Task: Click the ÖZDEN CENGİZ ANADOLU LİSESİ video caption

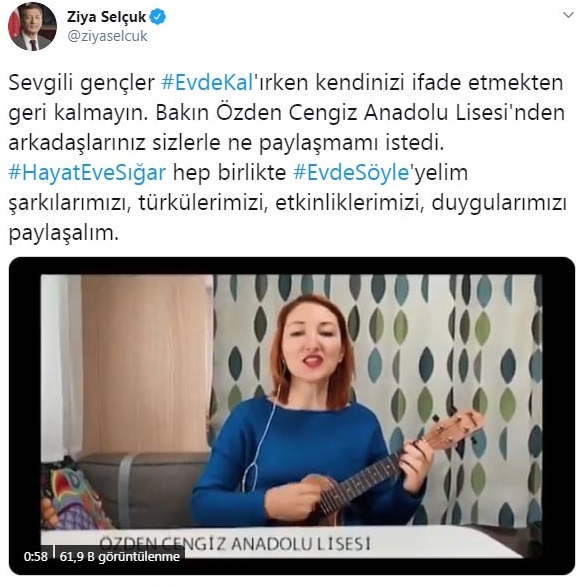Action: [235, 544]
